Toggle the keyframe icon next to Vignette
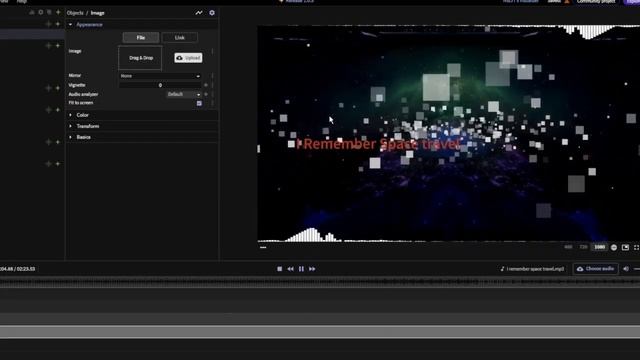 [206, 85]
